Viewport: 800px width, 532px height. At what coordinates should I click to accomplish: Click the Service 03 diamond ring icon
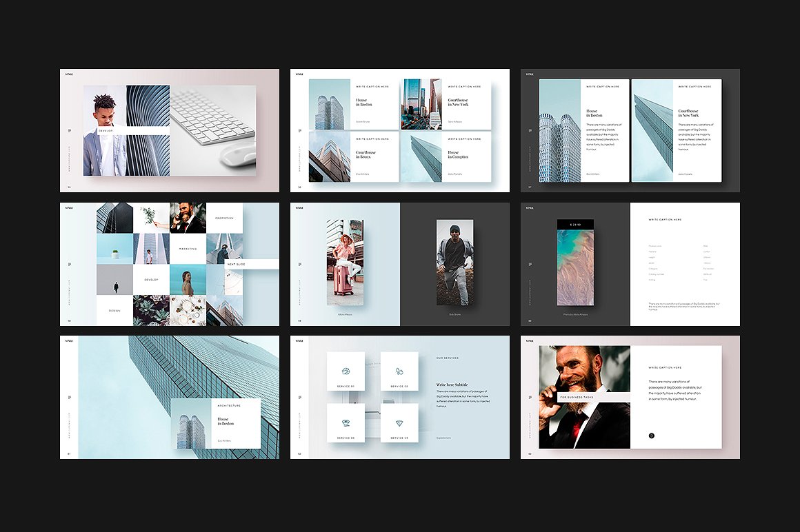pyautogui.click(x=346, y=423)
